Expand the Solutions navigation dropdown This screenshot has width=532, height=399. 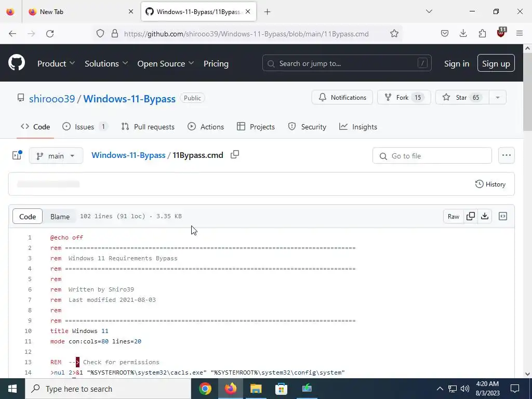[106, 63]
